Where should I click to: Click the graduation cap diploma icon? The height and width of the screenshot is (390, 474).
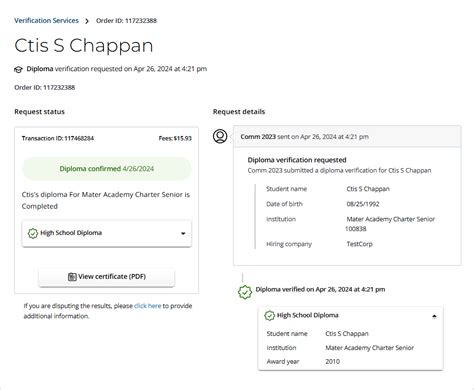(x=18, y=69)
